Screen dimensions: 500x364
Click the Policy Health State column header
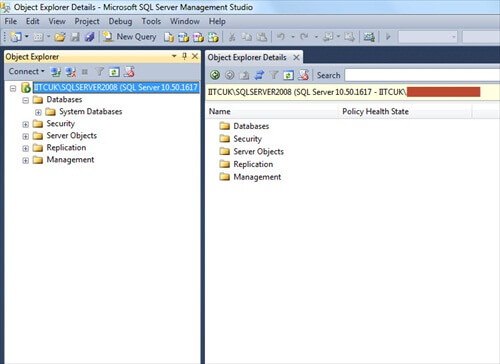tap(405, 111)
